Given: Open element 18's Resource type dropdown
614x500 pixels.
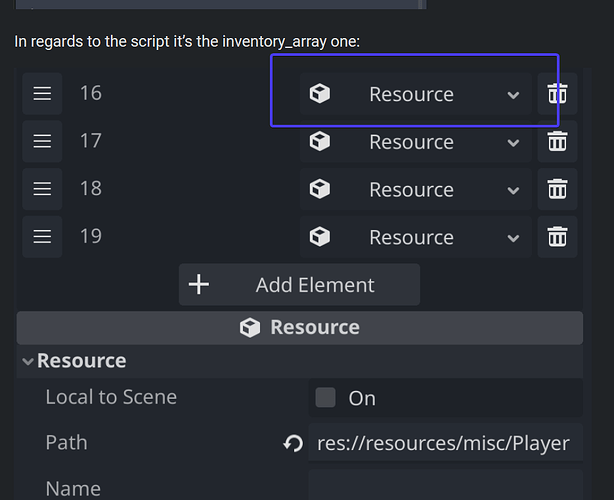Looking at the screenshot, I should pyautogui.click(x=513, y=190).
